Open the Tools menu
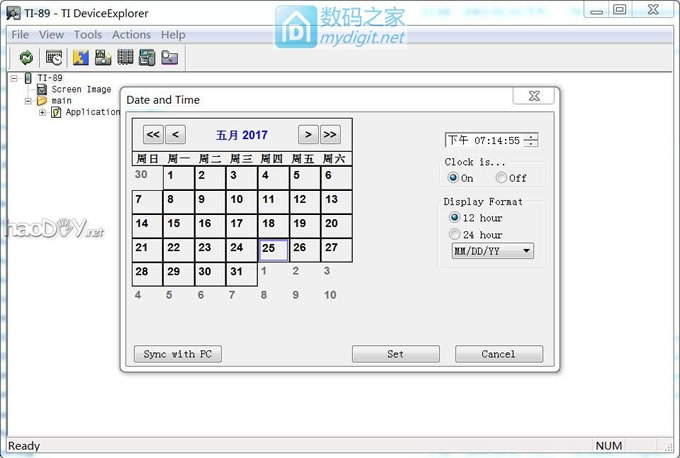680x458 pixels. coord(88,35)
